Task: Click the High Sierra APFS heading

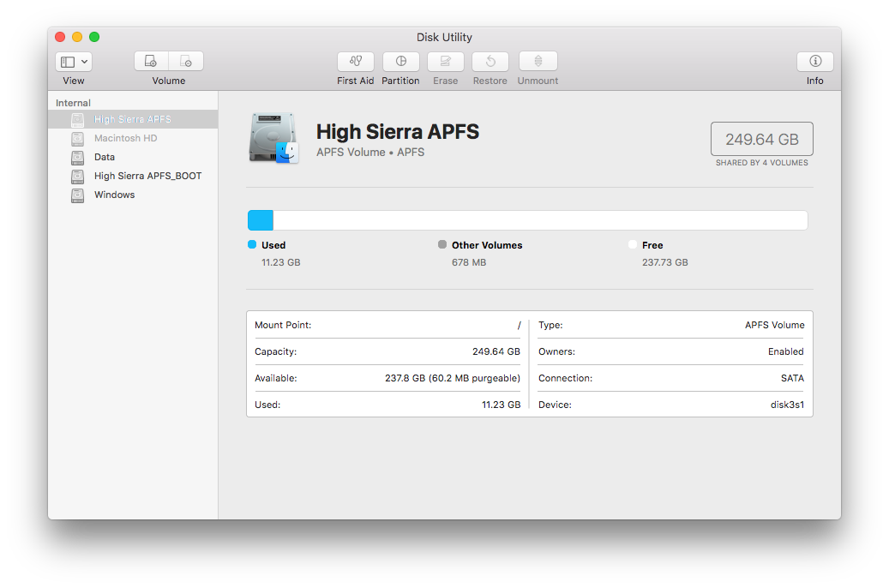Action: [398, 131]
